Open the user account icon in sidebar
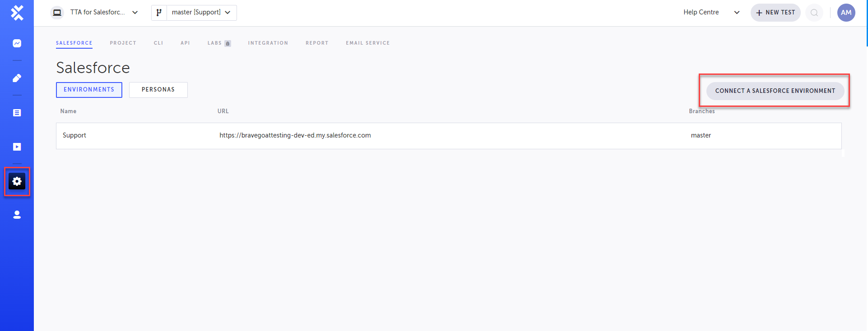The height and width of the screenshot is (331, 868). [17, 215]
